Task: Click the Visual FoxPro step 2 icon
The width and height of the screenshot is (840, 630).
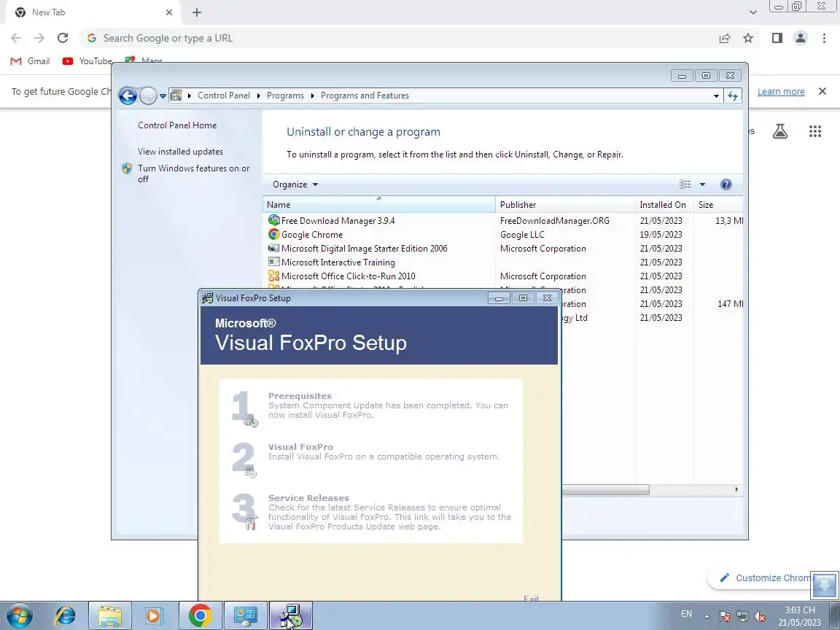Action: [244, 459]
